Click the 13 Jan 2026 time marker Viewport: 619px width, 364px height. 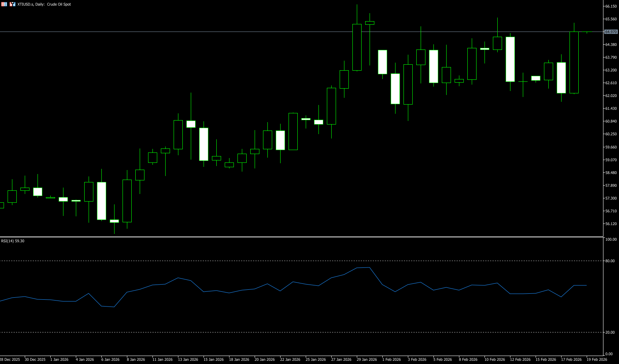point(188,360)
